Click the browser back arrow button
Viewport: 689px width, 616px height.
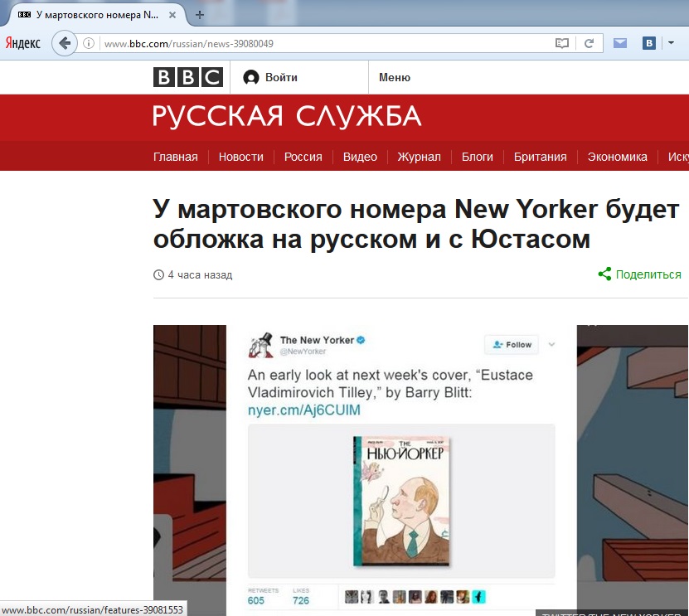[65, 43]
